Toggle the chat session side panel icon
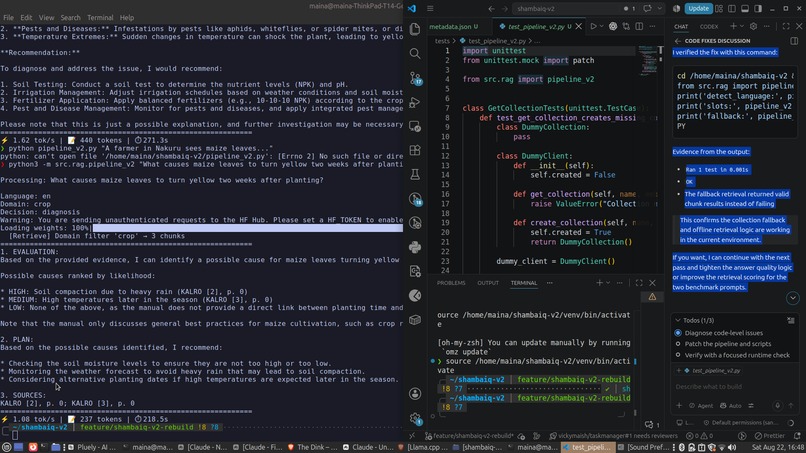 (x=794, y=41)
